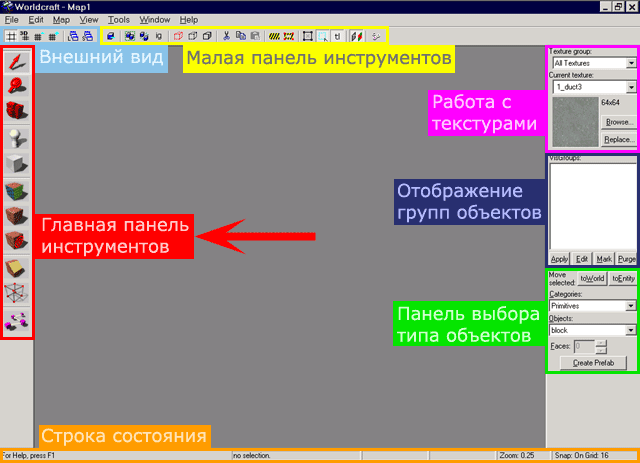Open the View menu

pyautogui.click(x=89, y=20)
